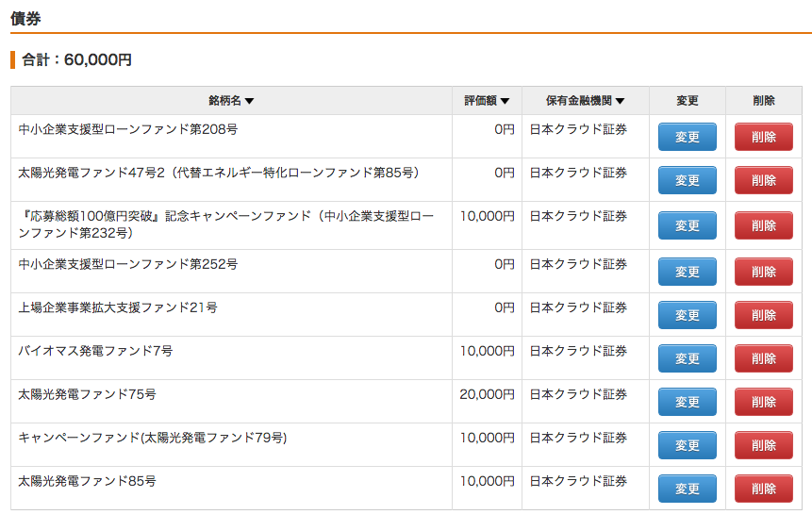Viewport: 812px width, 531px height.
Task: Select 10,000円 value for バイオマス発電ファンド7号
Action: [x=488, y=351]
